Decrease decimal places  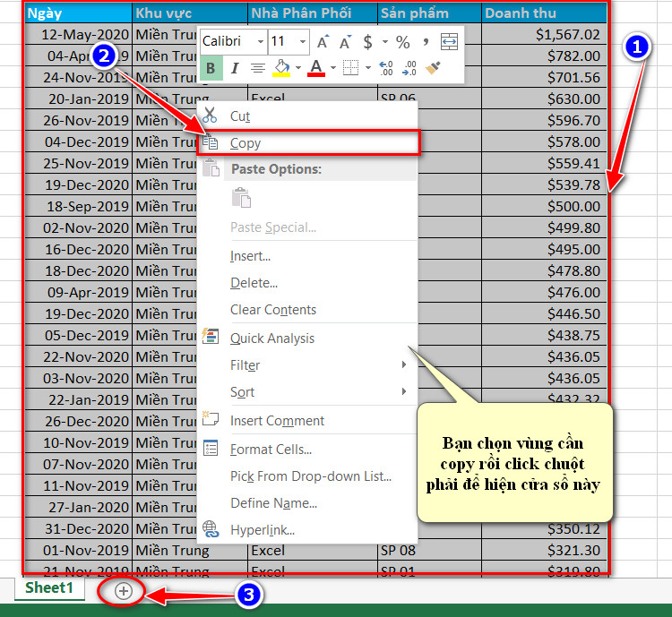point(409,68)
